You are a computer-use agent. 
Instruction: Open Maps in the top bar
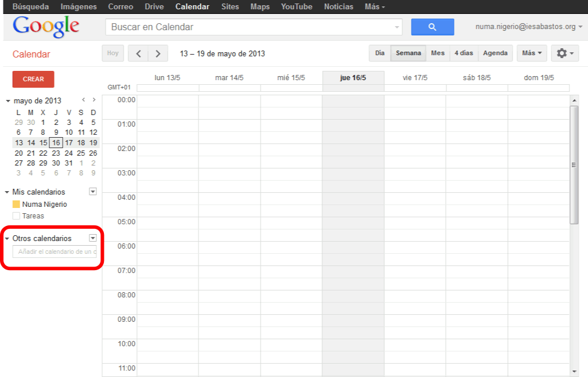coord(260,7)
